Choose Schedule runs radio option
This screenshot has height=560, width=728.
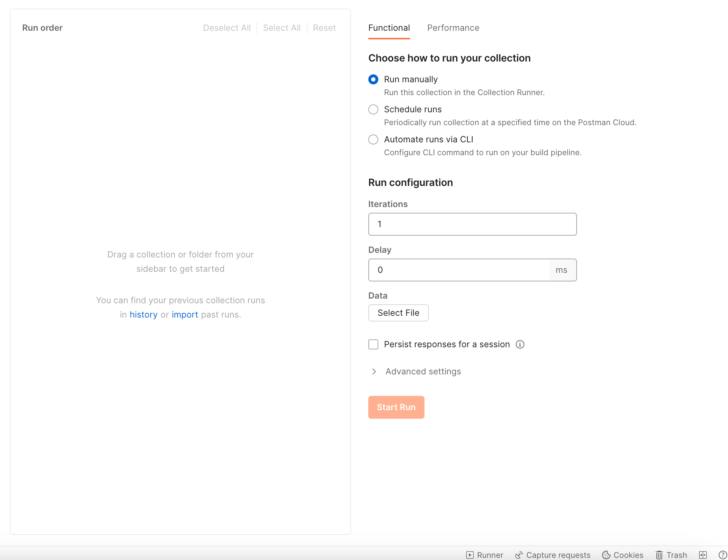coord(373,109)
